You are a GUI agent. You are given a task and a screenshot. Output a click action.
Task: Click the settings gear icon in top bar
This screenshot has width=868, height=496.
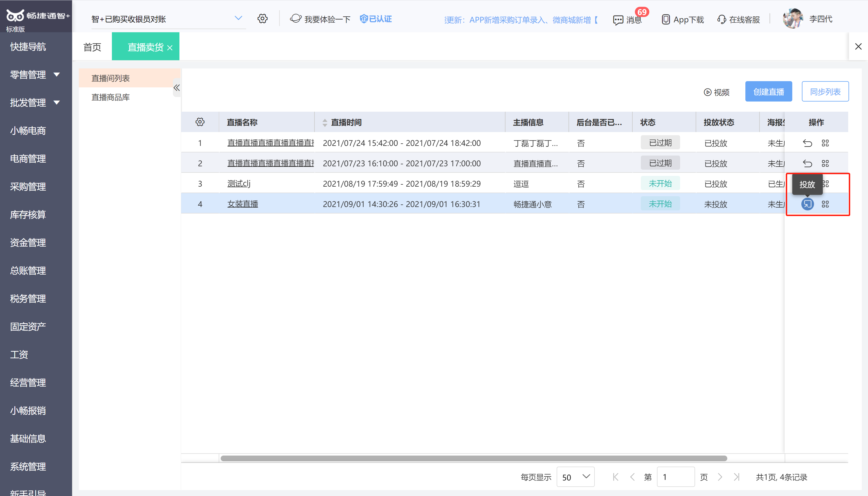262,19
